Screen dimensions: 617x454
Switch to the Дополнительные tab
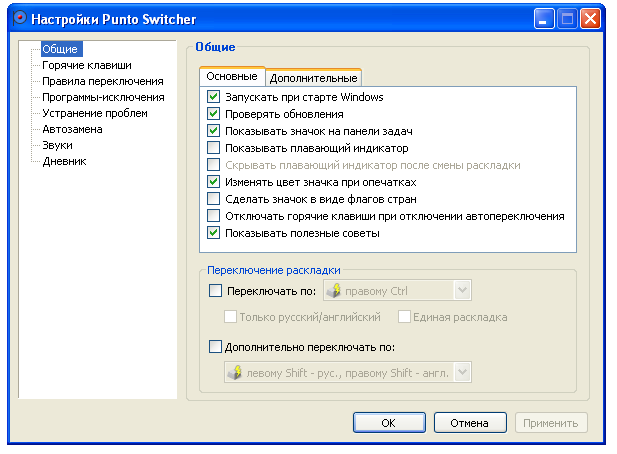(314, 78)
